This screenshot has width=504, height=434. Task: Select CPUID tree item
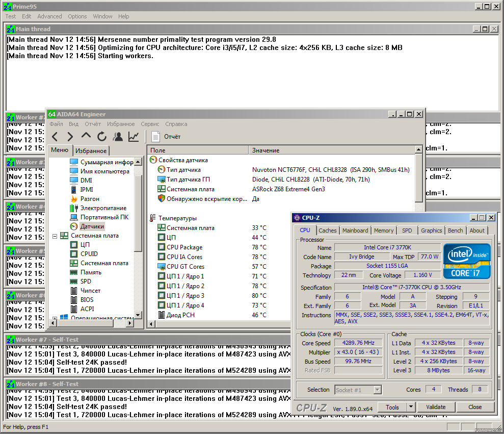coord(84,254)
